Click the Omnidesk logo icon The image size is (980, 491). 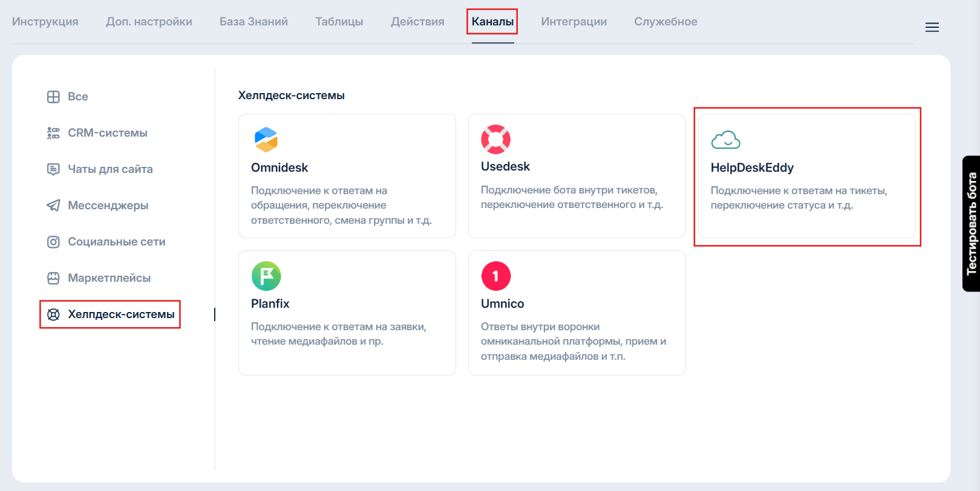266,140
